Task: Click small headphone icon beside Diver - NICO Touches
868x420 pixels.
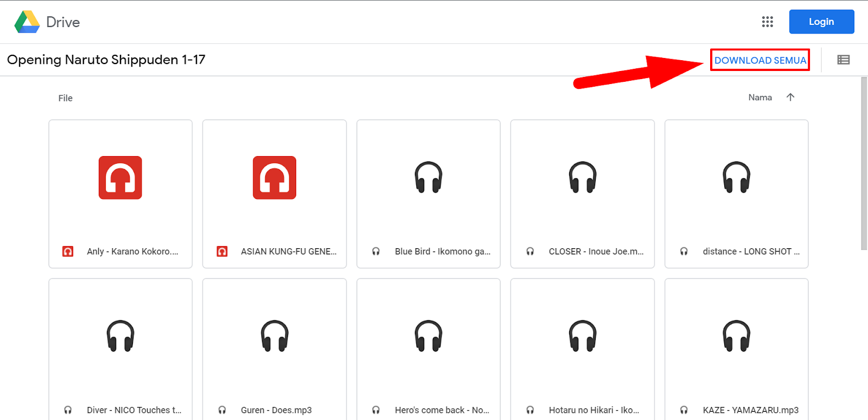Action: [x=68, y=410]
